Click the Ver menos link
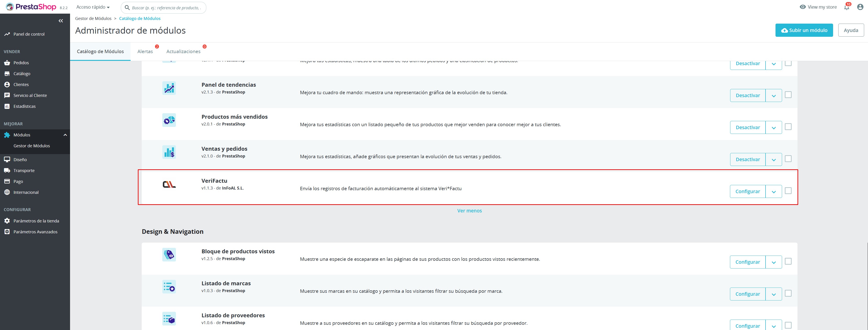The height and width of the screenshot is (330, 868). [x=469, y=211]
